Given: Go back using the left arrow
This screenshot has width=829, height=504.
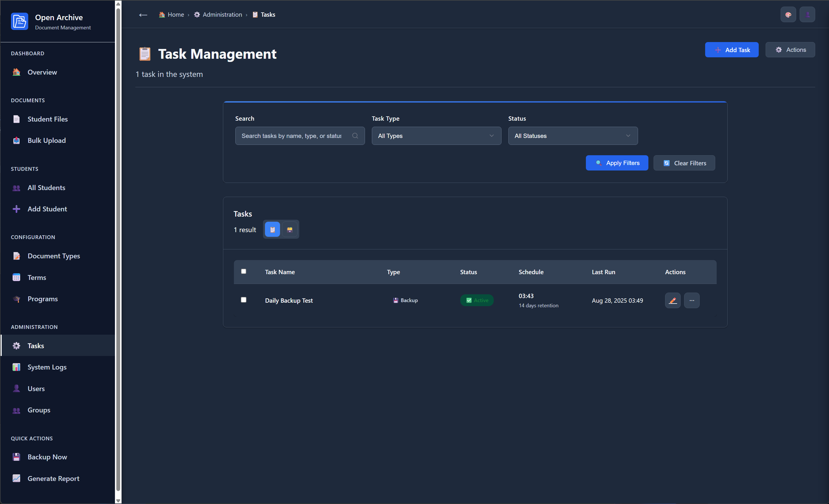Looking at the screenshot, I should coord(143,15).
